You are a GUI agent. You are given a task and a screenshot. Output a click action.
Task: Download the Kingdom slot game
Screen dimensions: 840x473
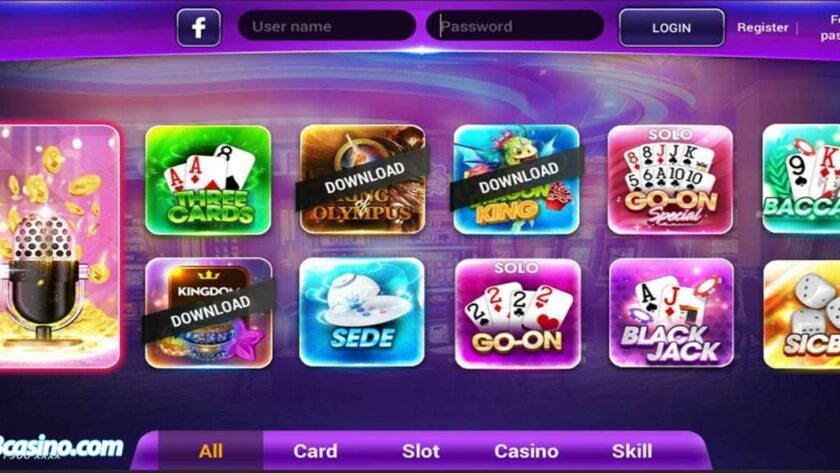pos(208,313)
